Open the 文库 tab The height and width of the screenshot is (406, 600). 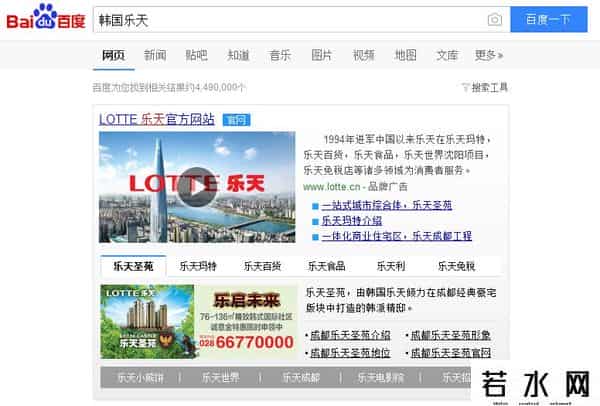point(447,55)
